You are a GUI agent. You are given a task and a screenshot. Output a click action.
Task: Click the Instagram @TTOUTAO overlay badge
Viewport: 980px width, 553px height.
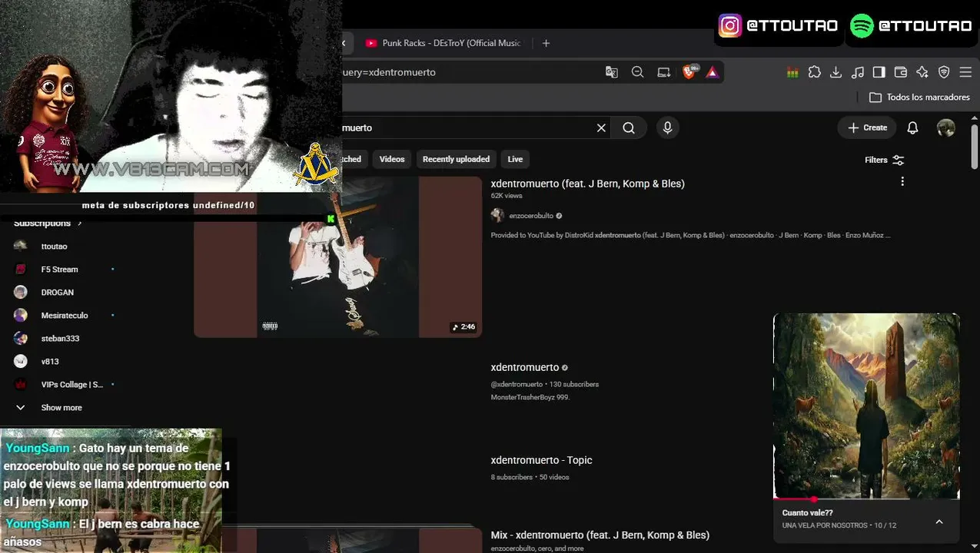pos(779,25)
